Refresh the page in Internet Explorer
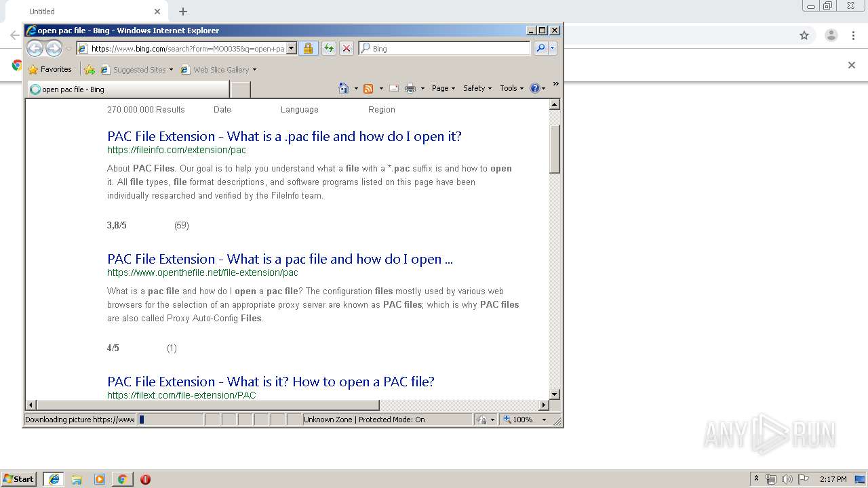The height and width of the screenshot is (488, 868). (328, 48)
